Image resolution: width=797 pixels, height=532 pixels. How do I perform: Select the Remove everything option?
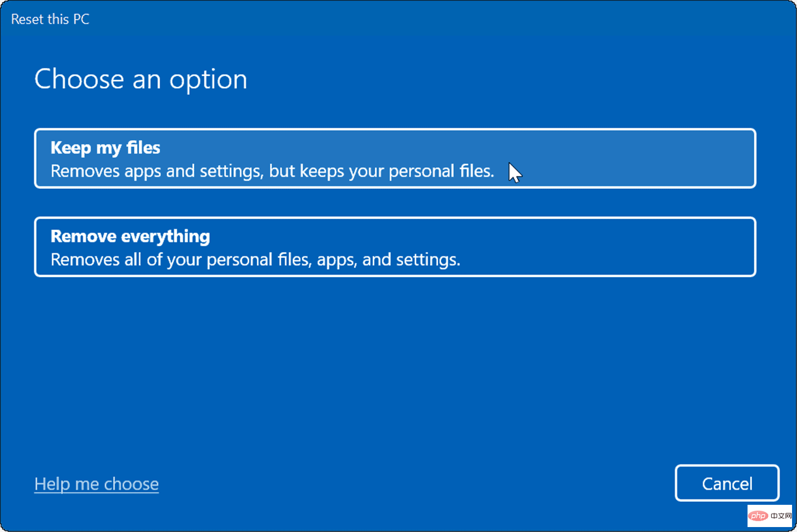pyautogui.click(x=395, y=247)
